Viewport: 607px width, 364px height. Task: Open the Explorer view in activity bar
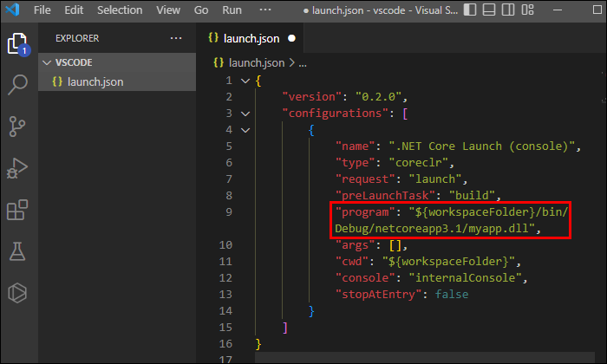click(18, 43)
